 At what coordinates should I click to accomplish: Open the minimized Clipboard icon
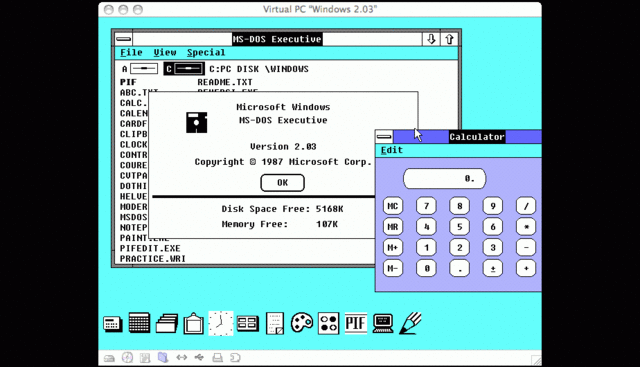(x=193, y=323)
